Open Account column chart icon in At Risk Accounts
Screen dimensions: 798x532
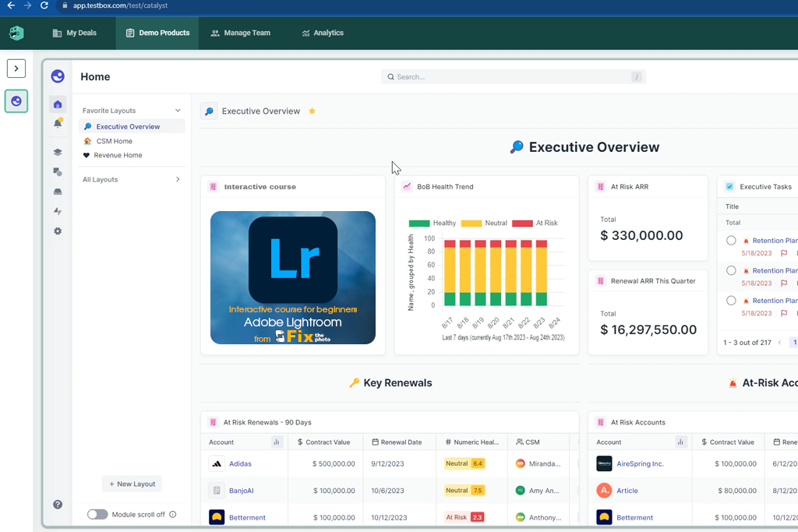(680, 442)
